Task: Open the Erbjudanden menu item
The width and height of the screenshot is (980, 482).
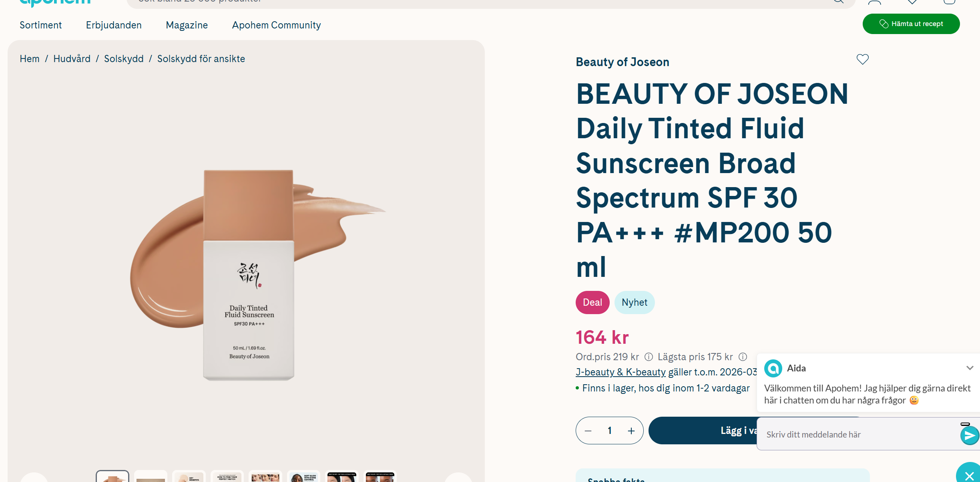Action: [x=114, y=25]
